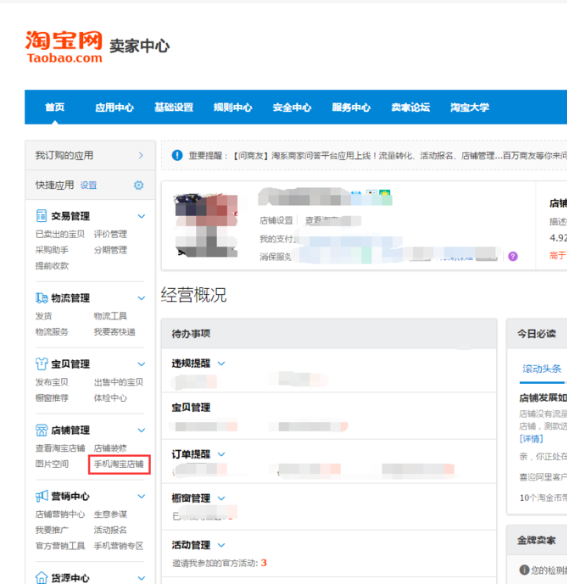Collapse the 交易管理 section chevron
Image resolution: width=567 pixels, height=584 pixels.
click(141, 216)
